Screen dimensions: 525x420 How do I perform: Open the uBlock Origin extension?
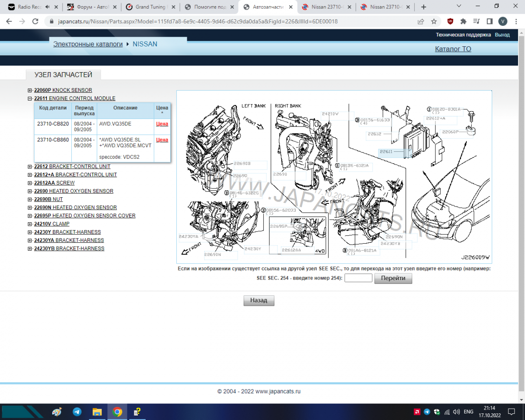(450, 21)
